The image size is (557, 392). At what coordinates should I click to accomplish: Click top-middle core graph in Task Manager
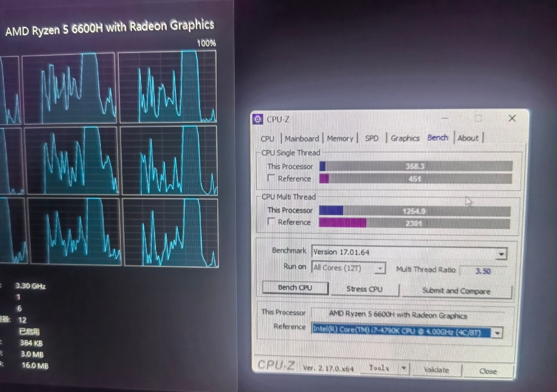(69, 89)
